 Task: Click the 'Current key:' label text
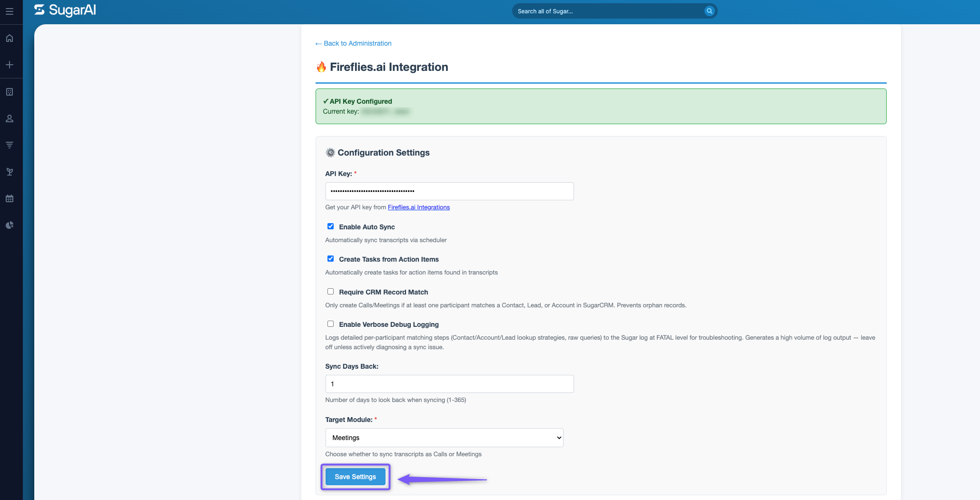[x=341, y=111]
